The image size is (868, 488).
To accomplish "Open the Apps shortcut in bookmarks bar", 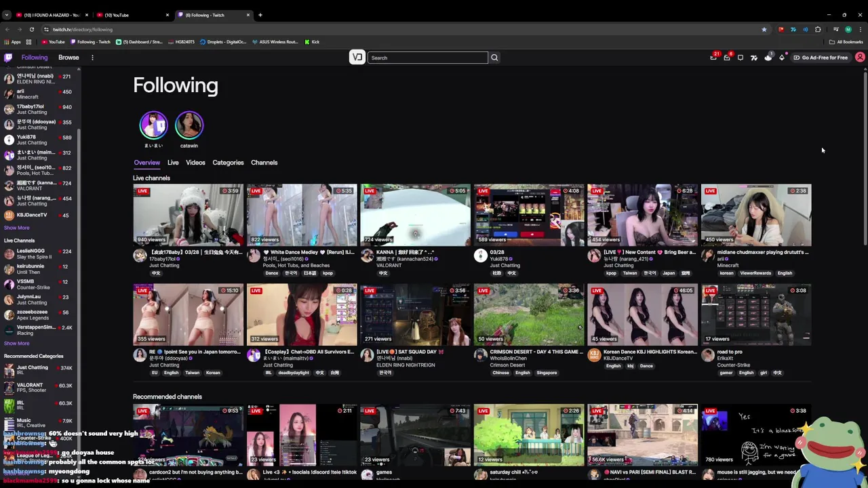I will pyautogui.click(x=12, y=42).
